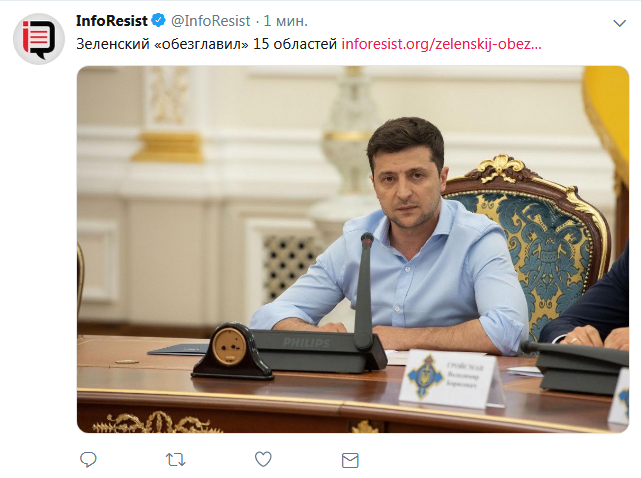Image resolution: width=641 pixels, height=478 pixels.
Task: Click the white name placard in the photo
Action: 451,379
